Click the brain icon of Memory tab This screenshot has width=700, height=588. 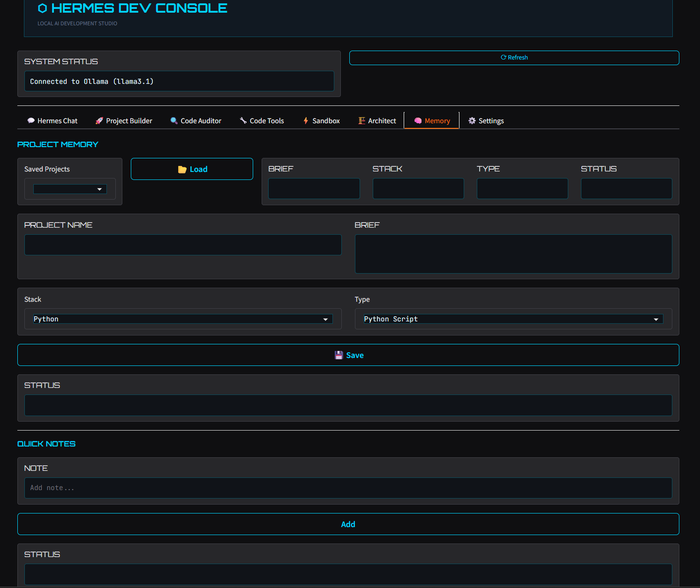coord(418,121)
